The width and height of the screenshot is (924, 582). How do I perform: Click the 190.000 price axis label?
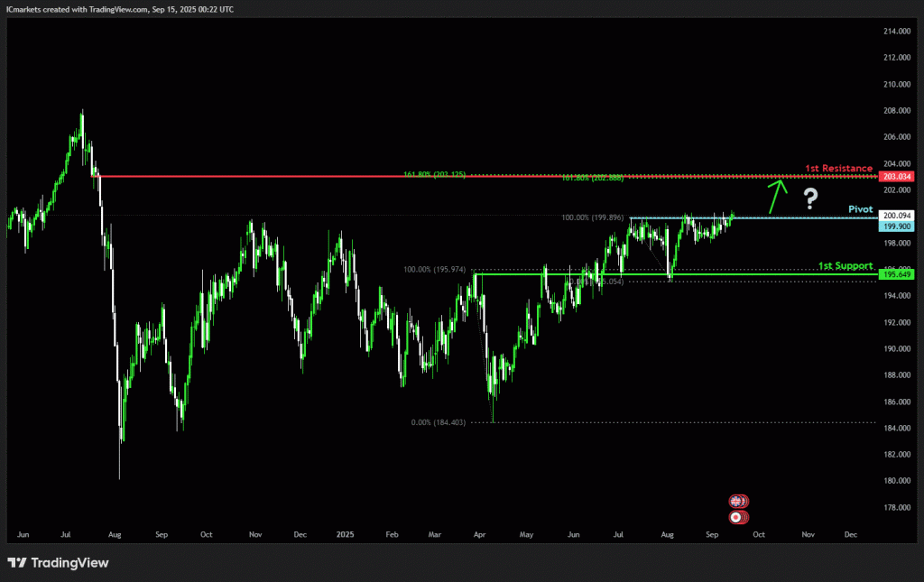coord(897,348)
